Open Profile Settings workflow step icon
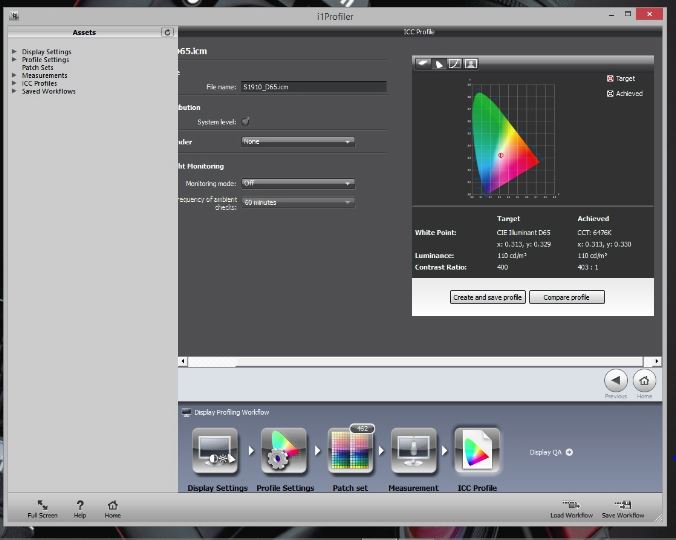 [x=283, y=451]
